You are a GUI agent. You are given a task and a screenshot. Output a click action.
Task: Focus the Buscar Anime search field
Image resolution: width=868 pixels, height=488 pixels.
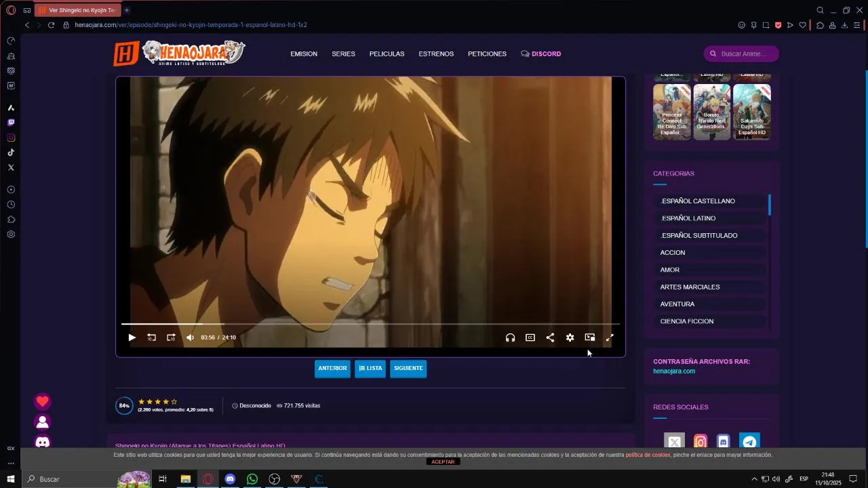tap(741, 54)
